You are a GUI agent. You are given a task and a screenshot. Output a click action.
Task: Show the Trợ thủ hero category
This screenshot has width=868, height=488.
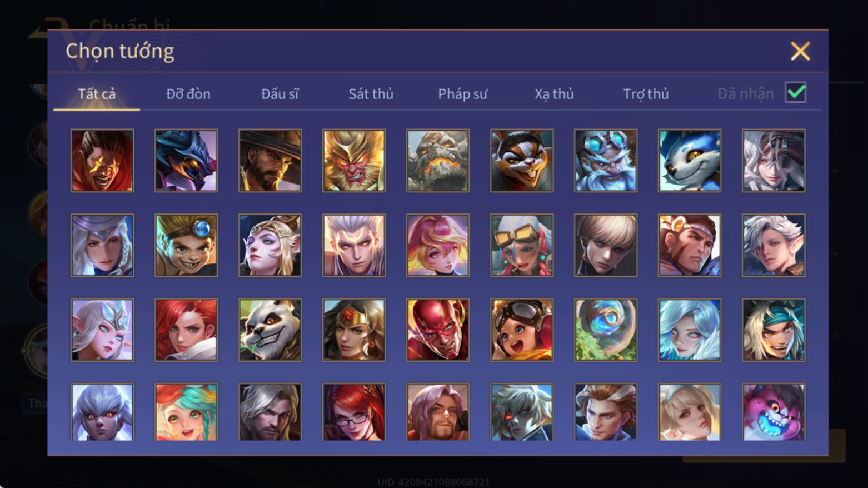pos(646,94)
